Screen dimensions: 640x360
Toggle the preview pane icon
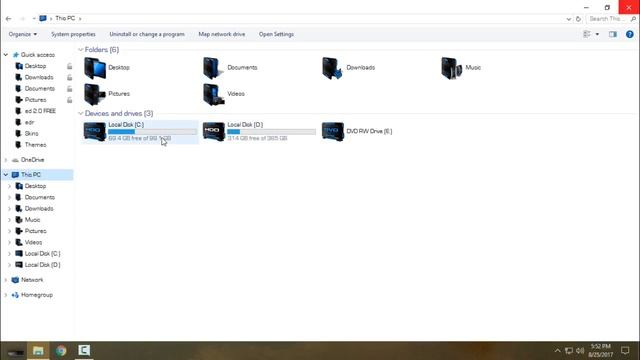[x=613, y=34]
